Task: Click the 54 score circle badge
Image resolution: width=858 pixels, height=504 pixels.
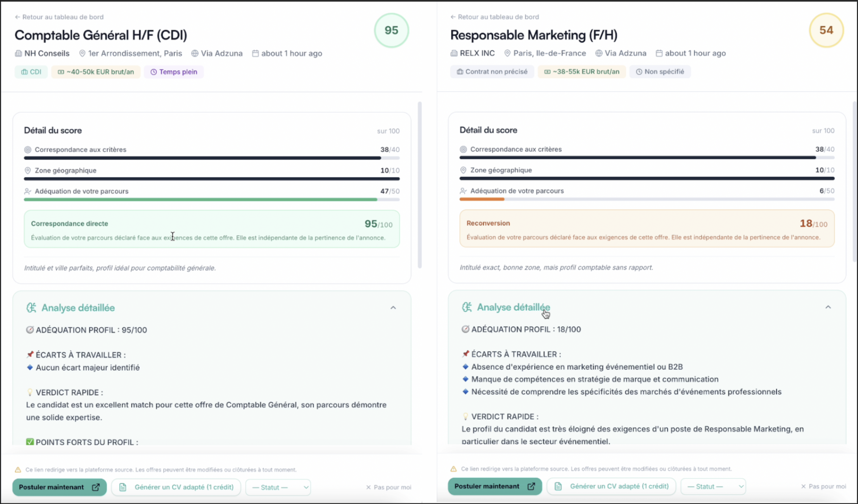Action: pyautogui.click(x=826, y=30)
